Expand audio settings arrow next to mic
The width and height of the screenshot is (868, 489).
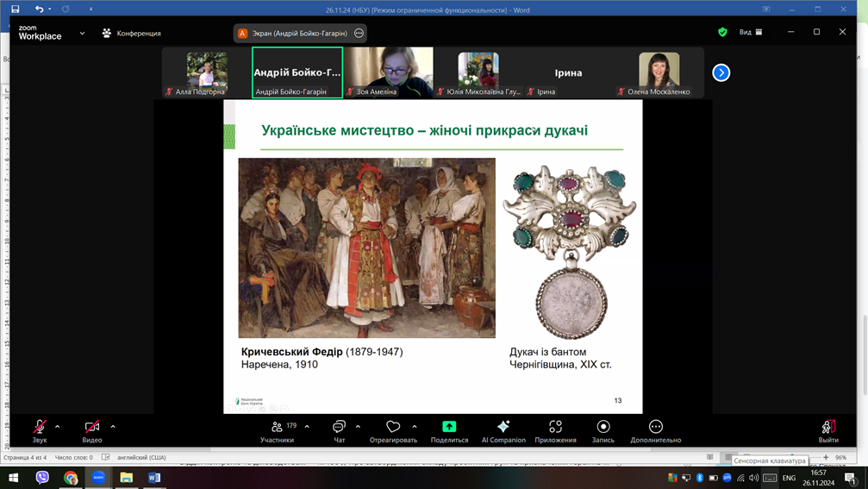point(58,427)
